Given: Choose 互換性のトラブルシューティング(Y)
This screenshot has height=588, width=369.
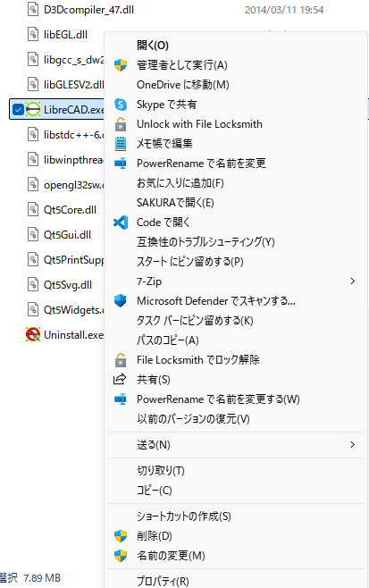Looking at the screenshot, I should [x=205, y=242].
